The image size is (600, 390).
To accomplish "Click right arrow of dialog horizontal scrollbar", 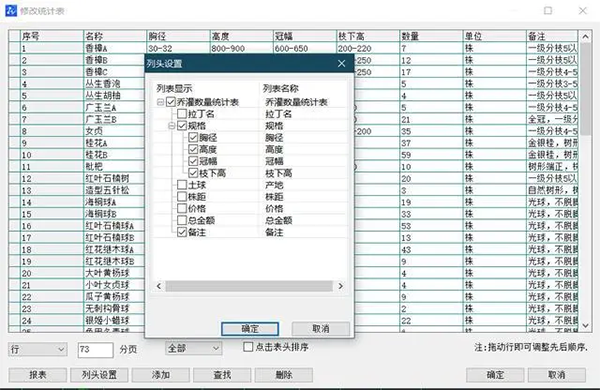I will (x=340, y=286).
